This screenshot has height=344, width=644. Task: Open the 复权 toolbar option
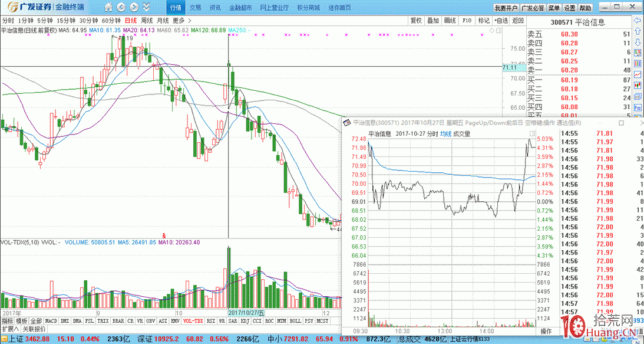(x=416, y=20)
